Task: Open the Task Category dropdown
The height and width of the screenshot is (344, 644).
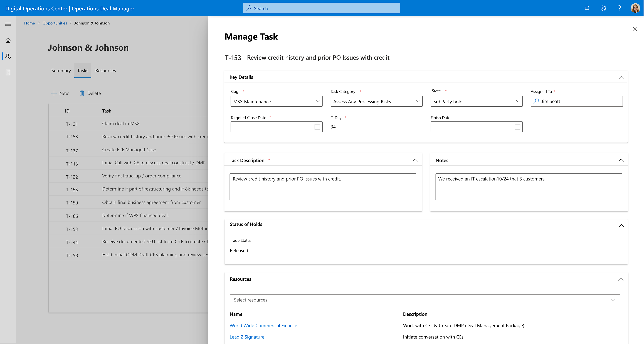Action: [376, 101]
